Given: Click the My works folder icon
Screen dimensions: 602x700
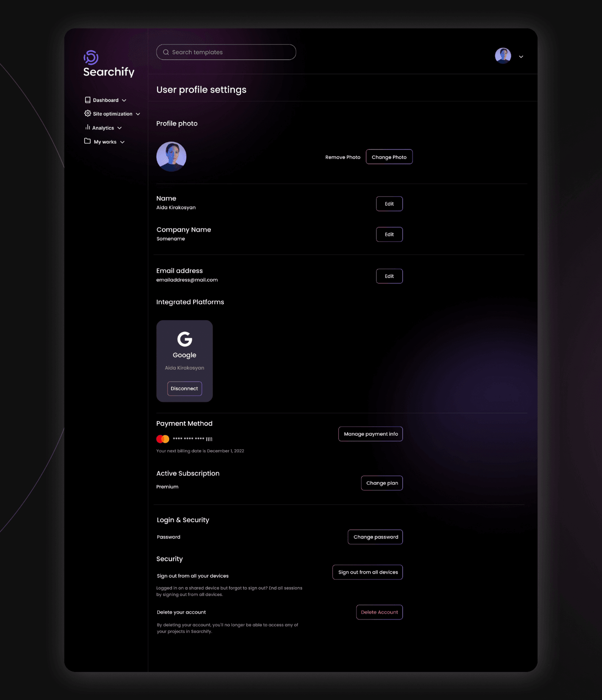Looking at the screenshot, I should pos(87,141).
